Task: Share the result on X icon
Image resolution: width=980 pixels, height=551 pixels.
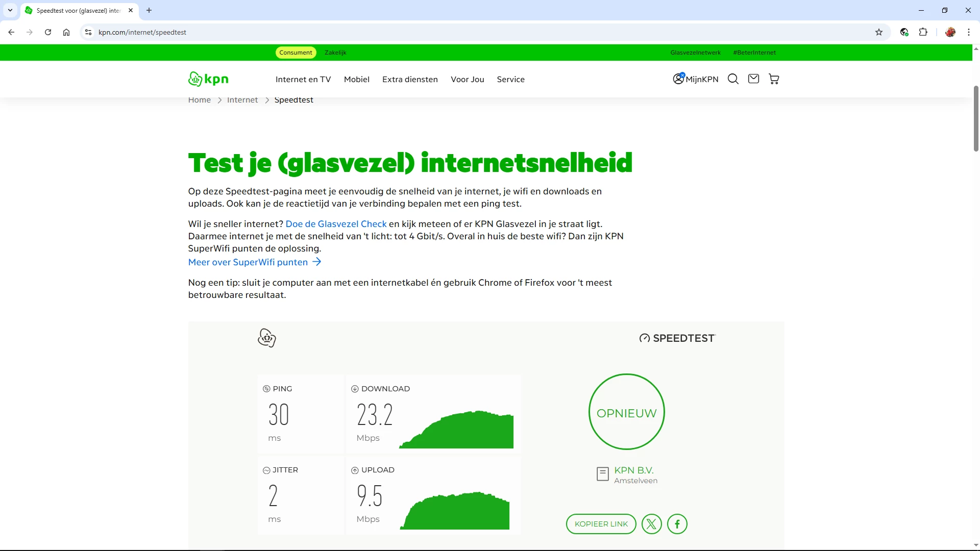Action: click(651, 524)
